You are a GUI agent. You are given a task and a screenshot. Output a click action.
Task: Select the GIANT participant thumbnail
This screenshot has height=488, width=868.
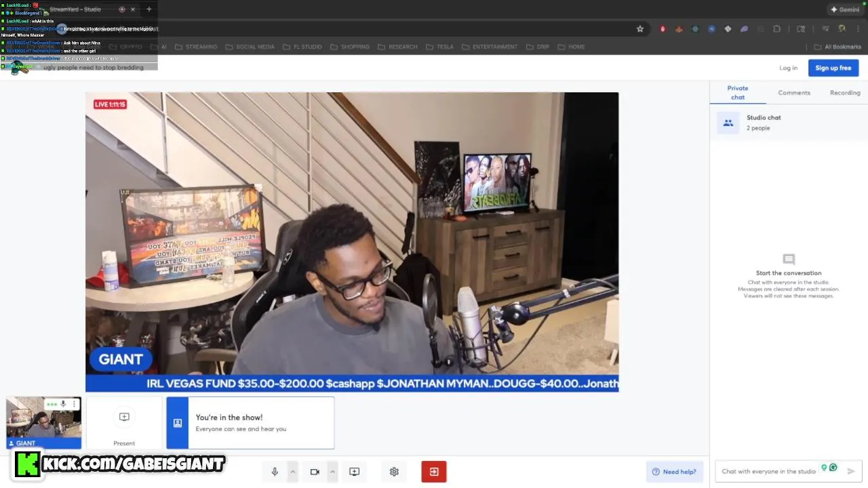click(43, 423)
